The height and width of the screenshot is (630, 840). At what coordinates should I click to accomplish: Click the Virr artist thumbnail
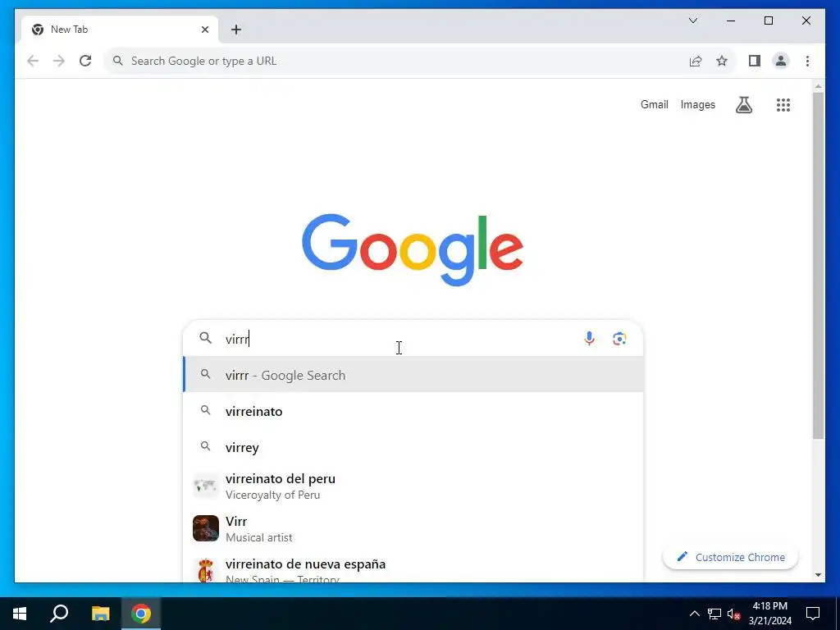[x=206, y=528]
